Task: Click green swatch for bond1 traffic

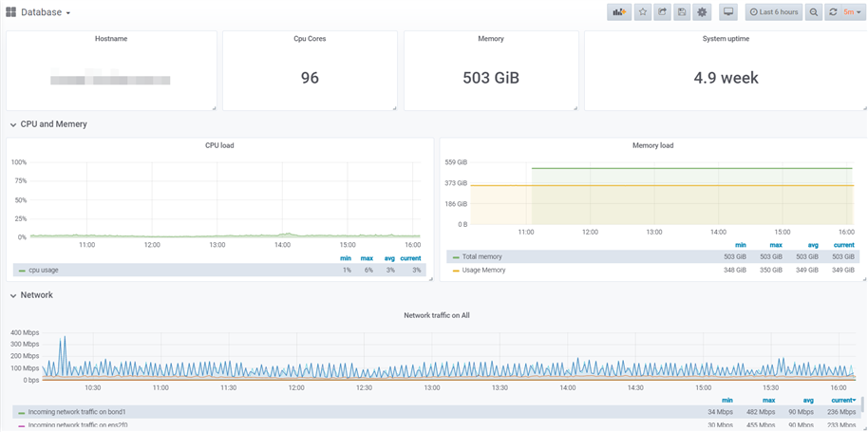Action: (22, 413)
